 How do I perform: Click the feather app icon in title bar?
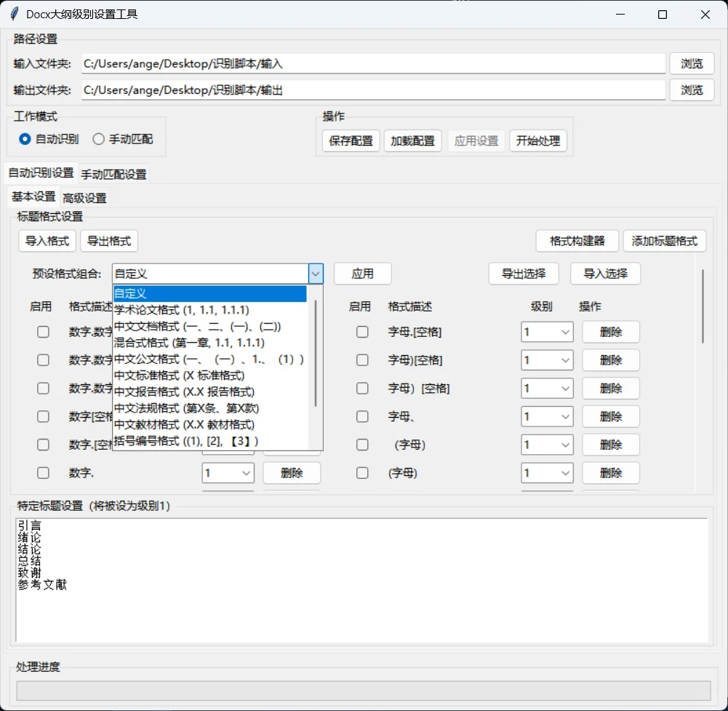[13, 14]
